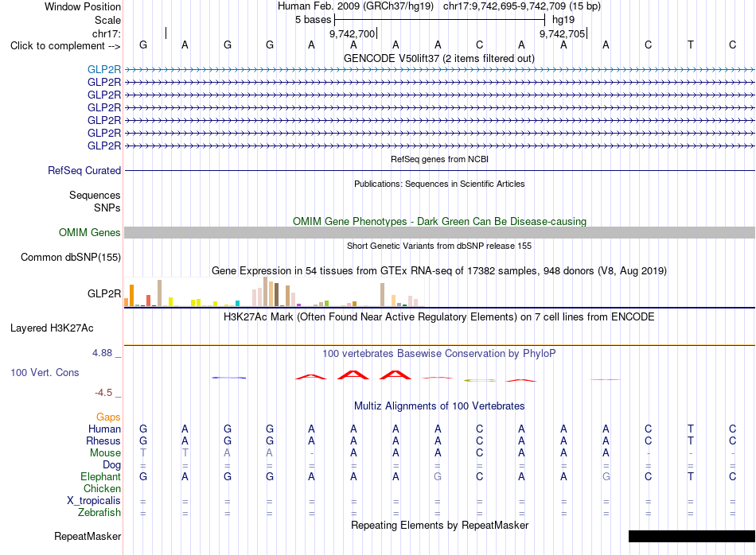
Task: Click 'Repeating Elements by RepeatMasker' title
Action: click(439, 525)
